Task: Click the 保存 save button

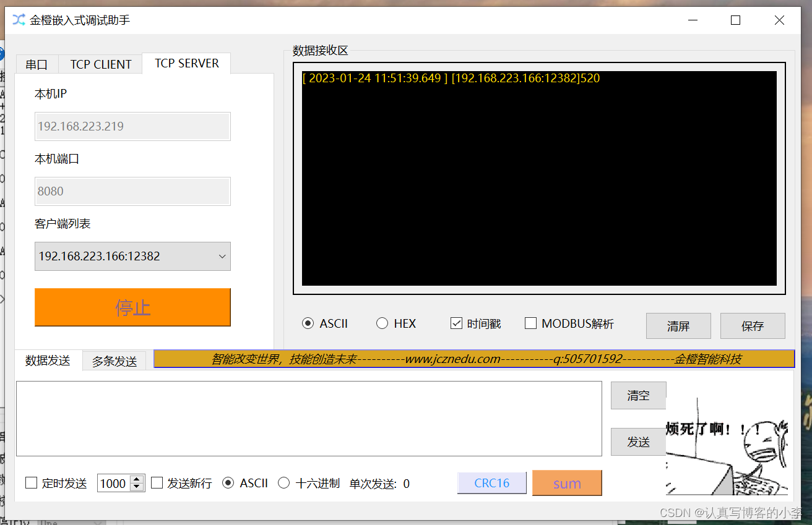Action: tap(753, 326)
